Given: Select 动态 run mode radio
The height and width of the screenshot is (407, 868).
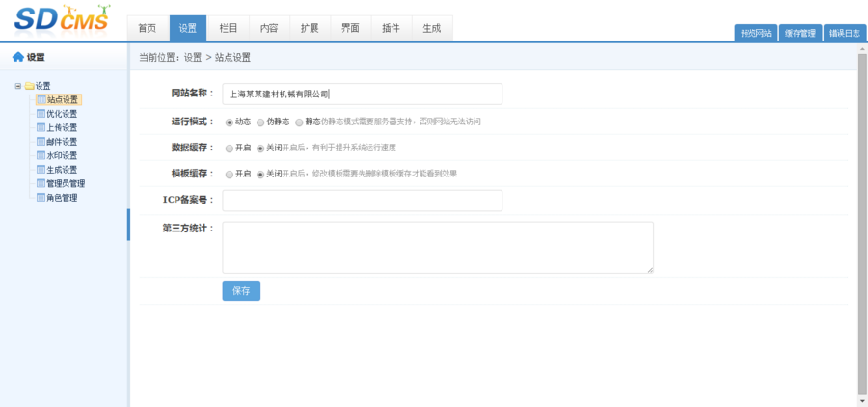Looking at the screenshot, I should click(x=230, y=122).
